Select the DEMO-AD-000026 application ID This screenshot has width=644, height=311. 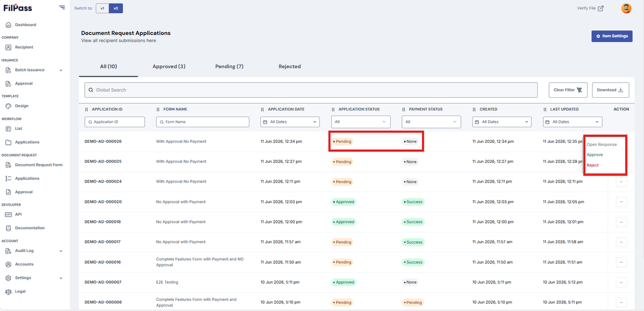(103, 142)
